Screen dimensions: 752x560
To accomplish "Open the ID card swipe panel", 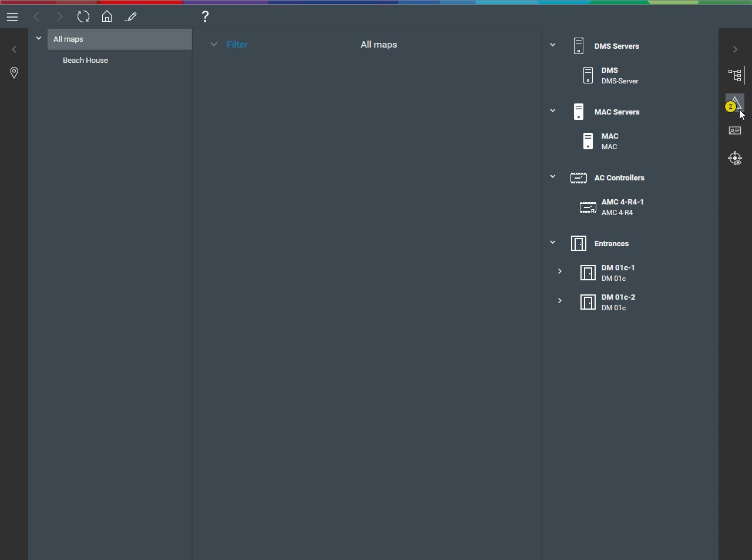I will tap(735, 130).
